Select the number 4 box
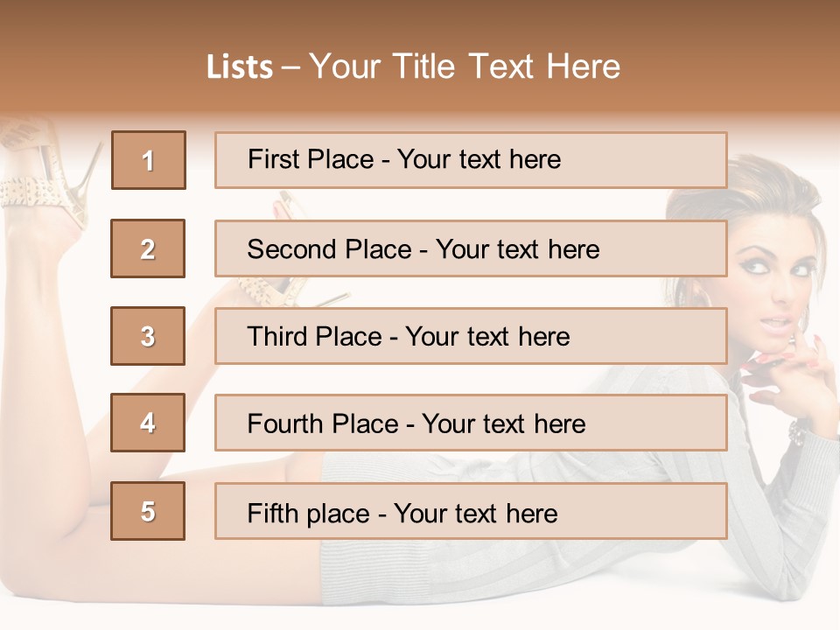This screenshot has height=630, width=840. coord(148,423)
